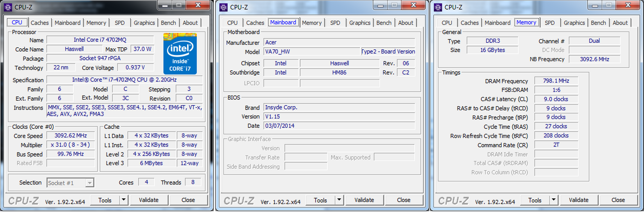Click NB Frequency value 3092.6 MHz
This screenshot has height=214, width=644.
click(x=595, y=59)
